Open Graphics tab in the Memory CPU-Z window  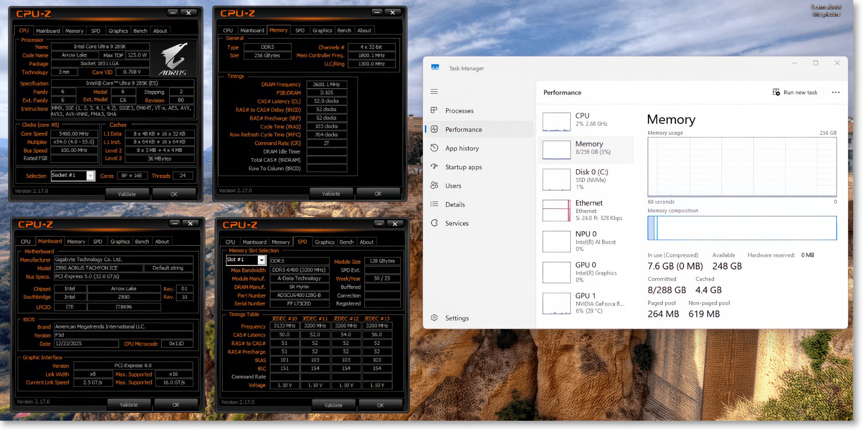click(322, 30)
